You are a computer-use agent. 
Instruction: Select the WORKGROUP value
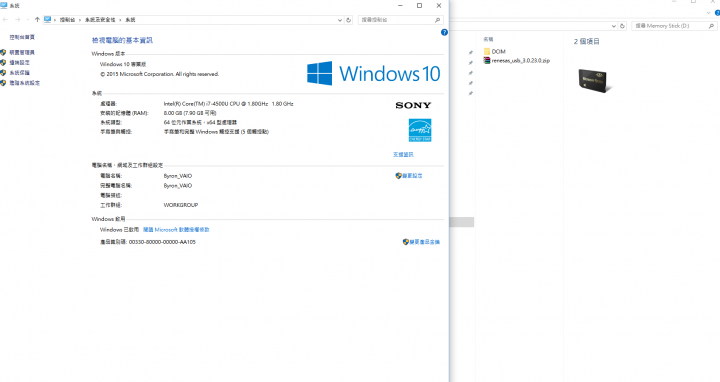click(180, 205)
